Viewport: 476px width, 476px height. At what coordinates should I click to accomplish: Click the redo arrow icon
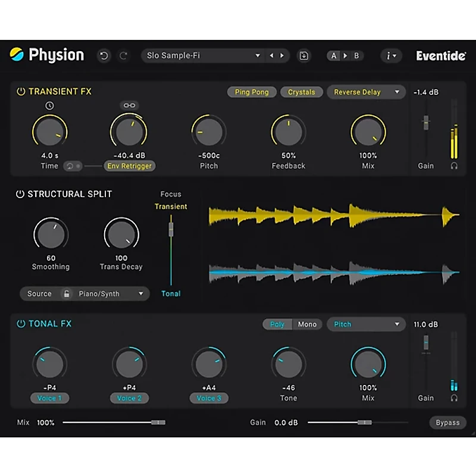click(123, 56)
